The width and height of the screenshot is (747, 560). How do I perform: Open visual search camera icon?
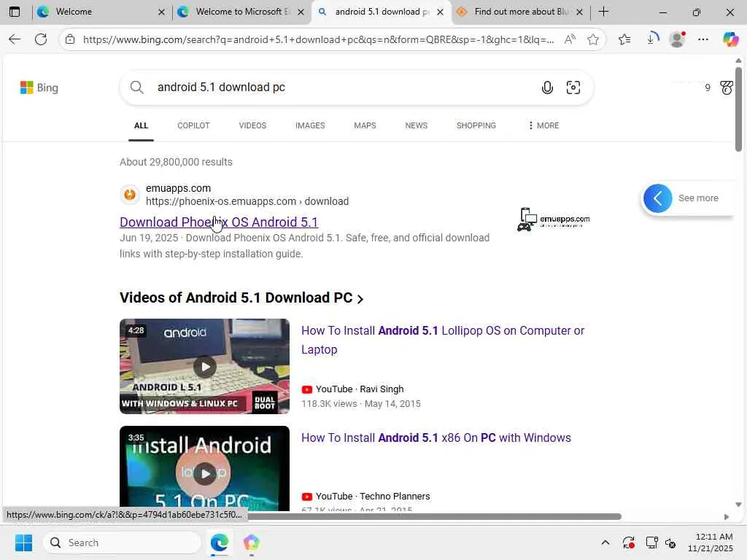point(573,87)
